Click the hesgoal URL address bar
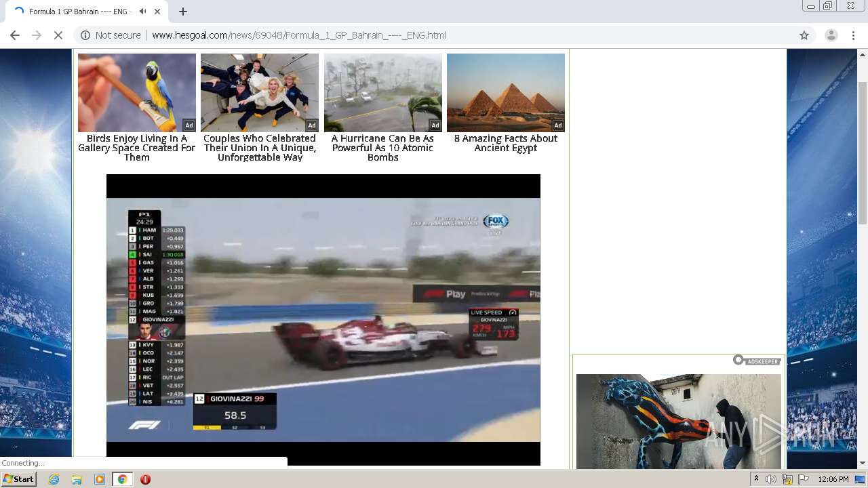 click(x=434, y=35)
